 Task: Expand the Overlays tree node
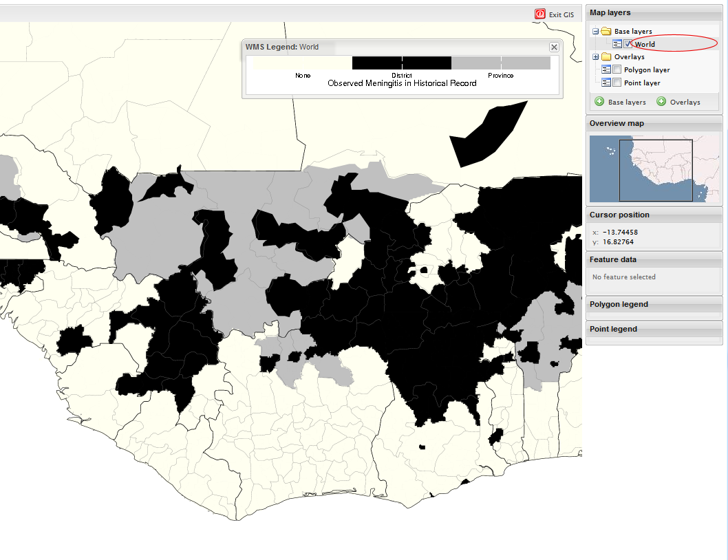coord(595,57)
